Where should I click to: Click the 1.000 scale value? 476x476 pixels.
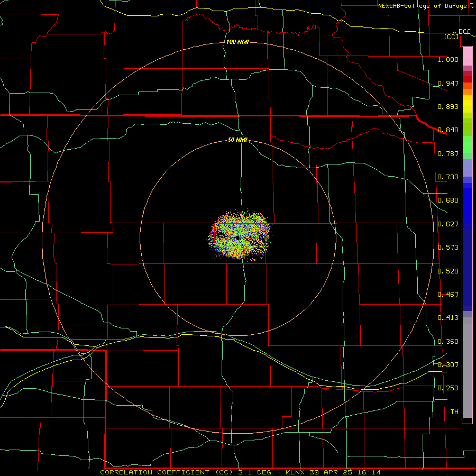tap(448, 60)
